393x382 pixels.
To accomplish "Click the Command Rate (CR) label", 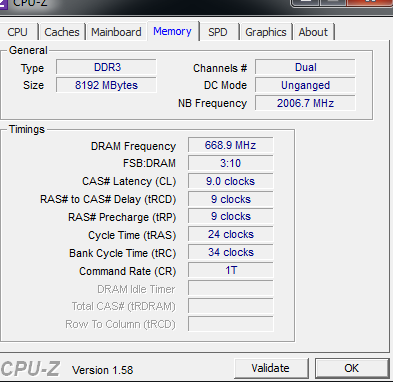I will 127,271.
